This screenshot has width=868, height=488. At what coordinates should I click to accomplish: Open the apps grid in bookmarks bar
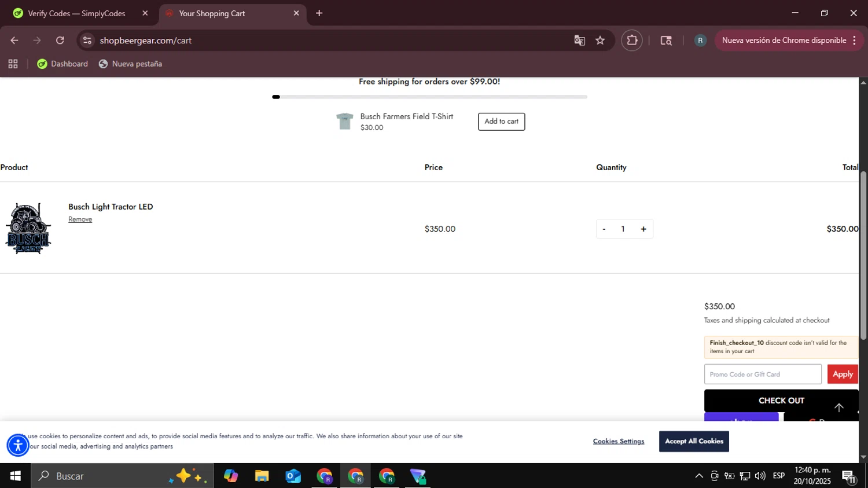(x=13, y=64)
